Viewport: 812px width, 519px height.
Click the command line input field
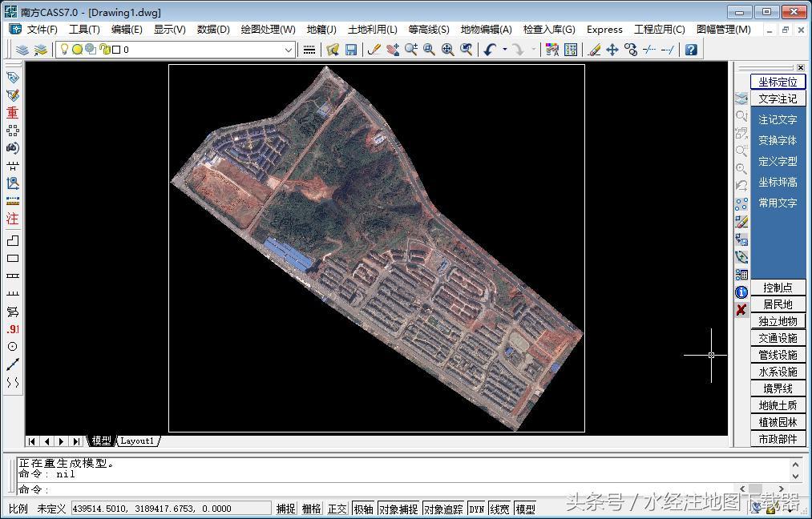tap(378, 489)
